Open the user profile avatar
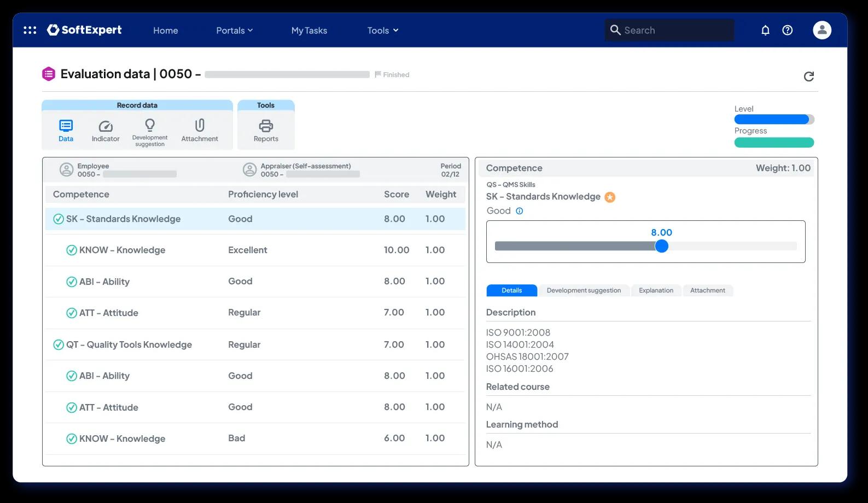Screen dimensions: 868x503 pos(822,30)
